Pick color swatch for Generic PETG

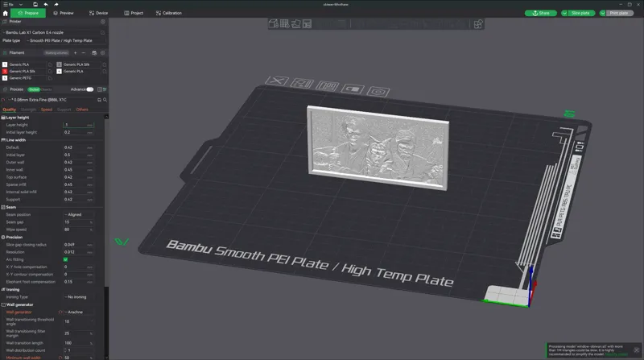click(x=5, y=78)
